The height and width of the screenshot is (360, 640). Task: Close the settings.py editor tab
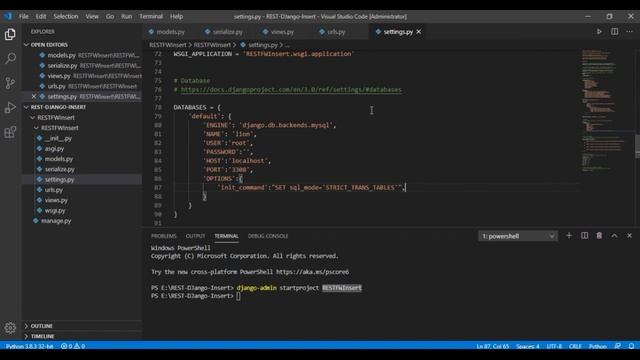click(x=419, y=32)
